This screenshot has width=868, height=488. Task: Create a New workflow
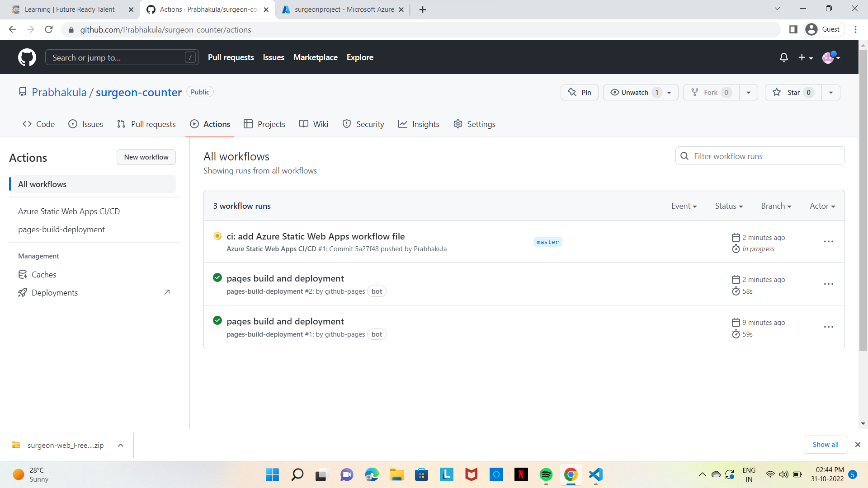point(146,157)
